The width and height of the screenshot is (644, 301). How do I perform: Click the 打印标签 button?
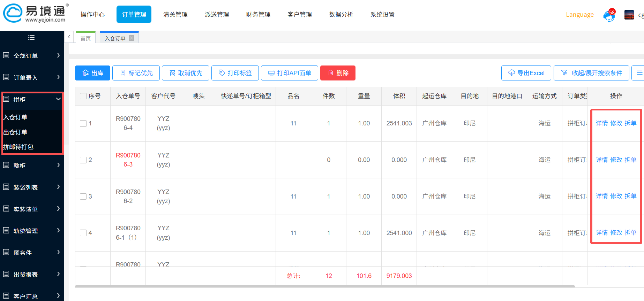[235, 73]
